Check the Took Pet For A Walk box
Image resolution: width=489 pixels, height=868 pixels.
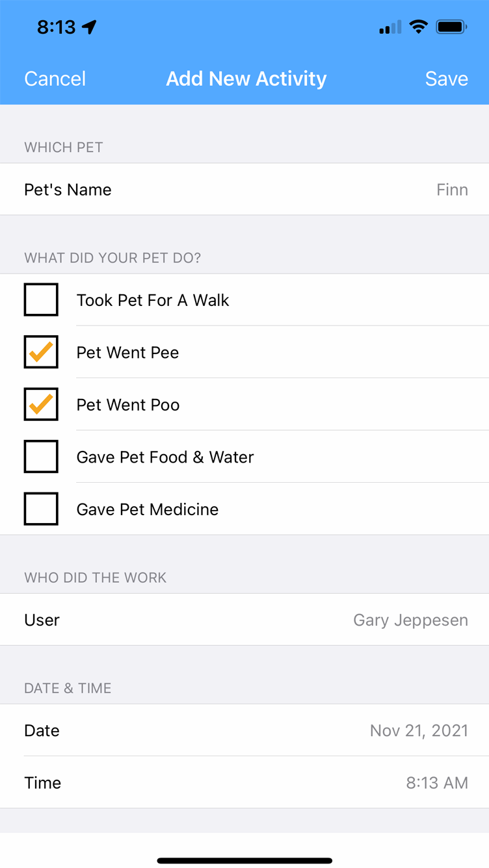click(x=41, y=300)
